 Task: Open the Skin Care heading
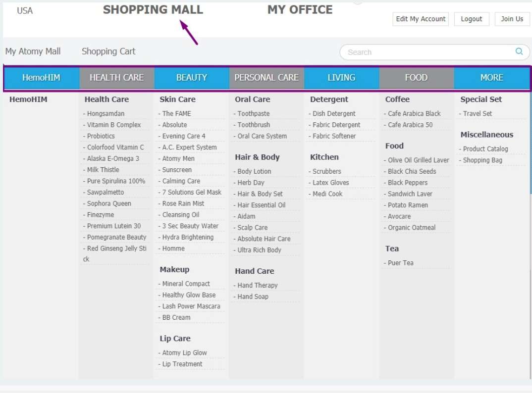point(177,99)
